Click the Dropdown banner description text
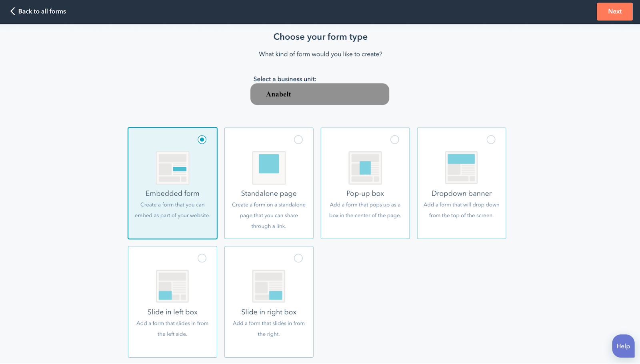 pos(461,210)
